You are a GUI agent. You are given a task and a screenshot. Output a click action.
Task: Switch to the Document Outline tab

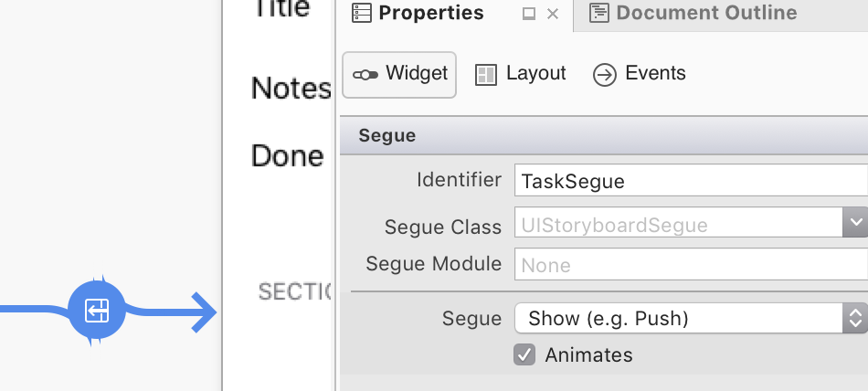click(x=705, y=13)
